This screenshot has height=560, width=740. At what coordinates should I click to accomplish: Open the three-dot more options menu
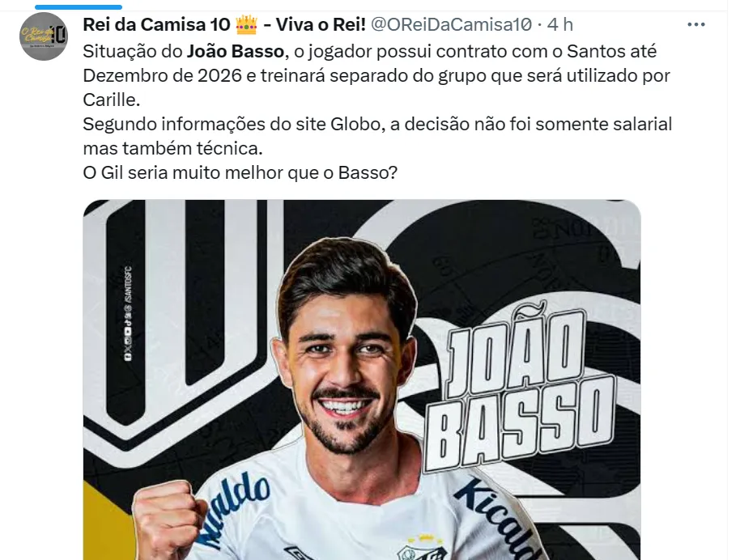pos(696,24)
